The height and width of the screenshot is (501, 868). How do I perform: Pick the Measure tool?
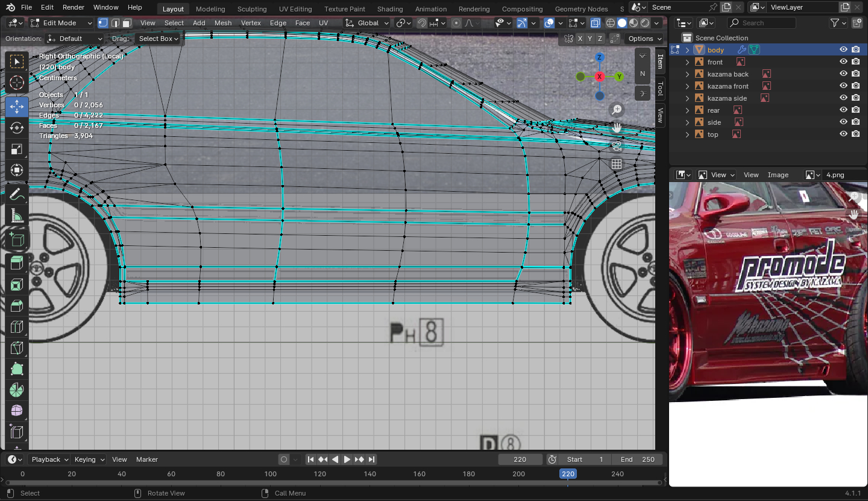pyautogui.click(x=17, y=216)
